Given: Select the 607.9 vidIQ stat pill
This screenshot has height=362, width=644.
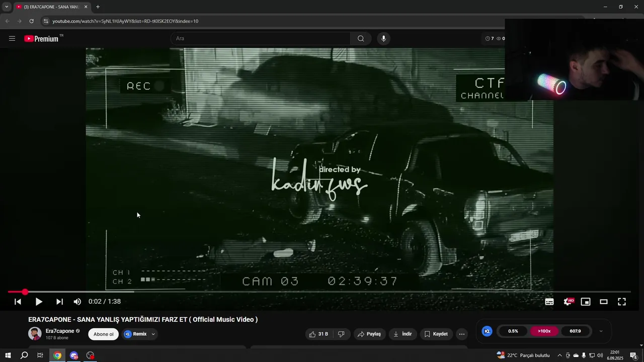Looking at the screenshot, I should click(x=575, y=331).
